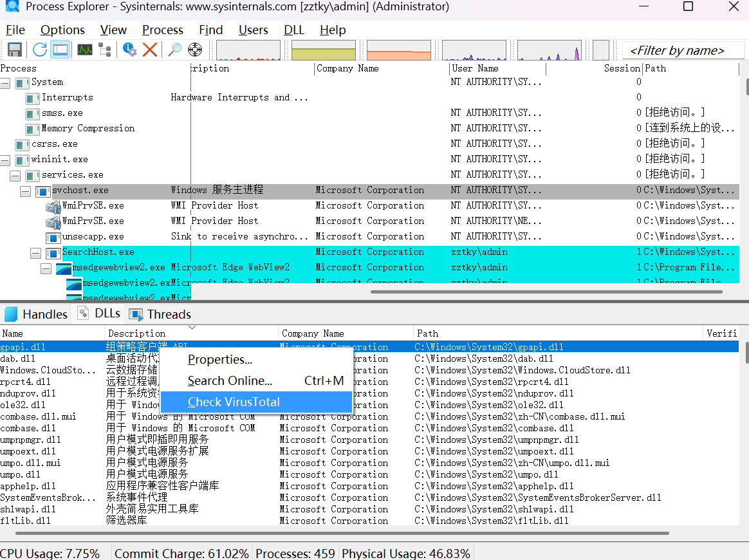Screen dimensions: 749x560
Task: Collapse the SearchHost.exe tree node
Action: (x=36, y=253)
